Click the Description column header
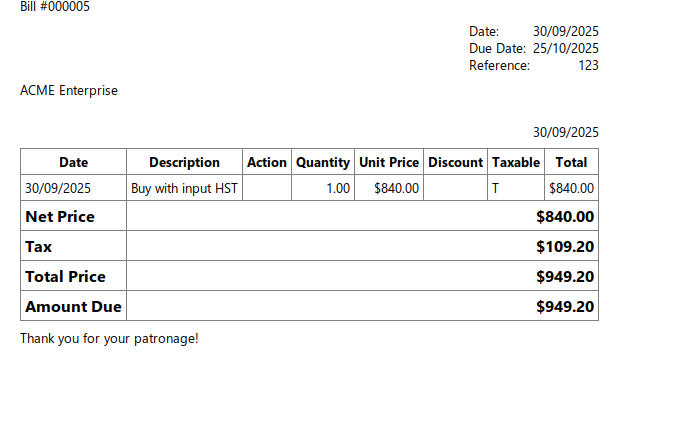The image size is (683, 428). click(x=184, y=162)
